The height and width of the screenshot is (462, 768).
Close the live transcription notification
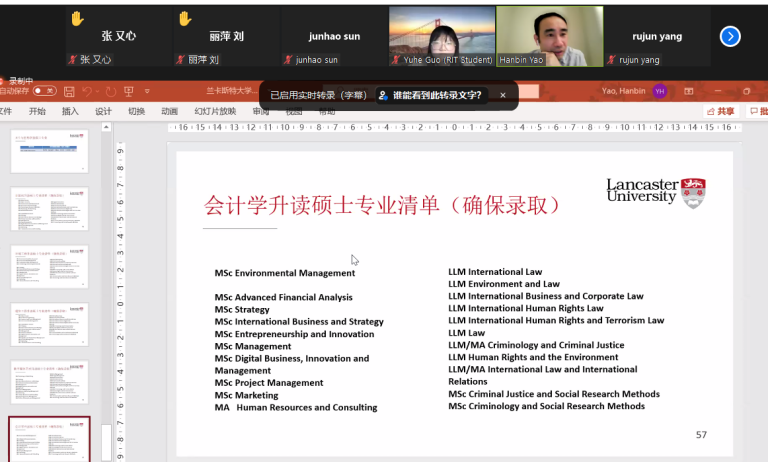503,95
